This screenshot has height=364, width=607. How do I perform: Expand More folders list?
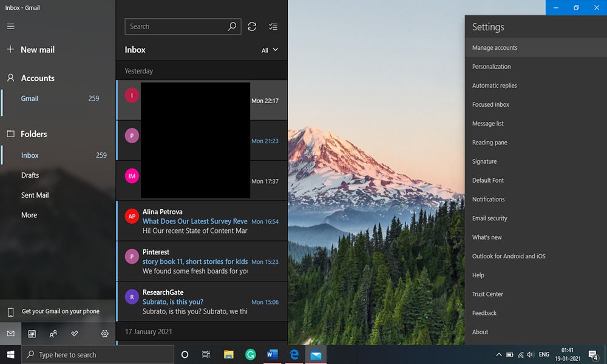[x=29, y=215]
